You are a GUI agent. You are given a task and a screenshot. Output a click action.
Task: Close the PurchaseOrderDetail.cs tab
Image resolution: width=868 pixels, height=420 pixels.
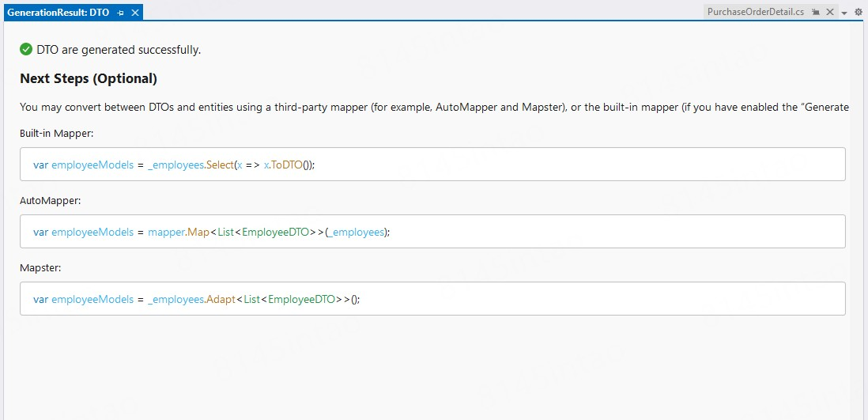pyautogui.click(x=830, y=13)
